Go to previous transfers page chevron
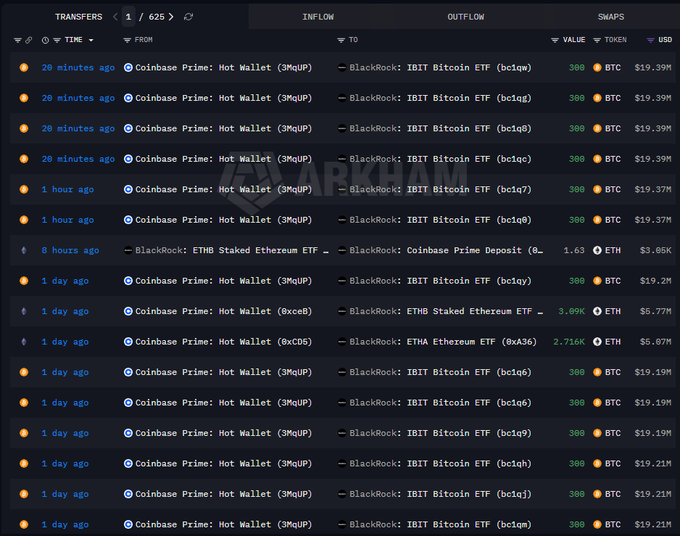 115,17
